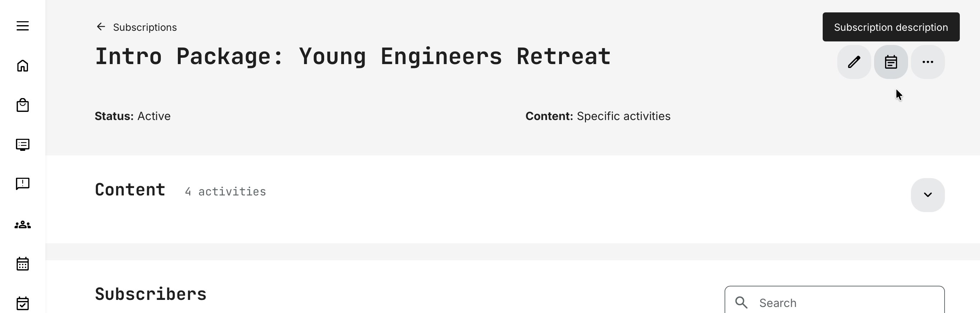Open the more options ellipsis menu
This screenshot has height=313, width=980.
[x=928, y=62]
